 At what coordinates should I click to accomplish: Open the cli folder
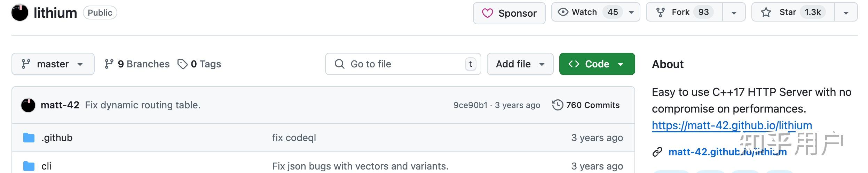click(46, 166)
